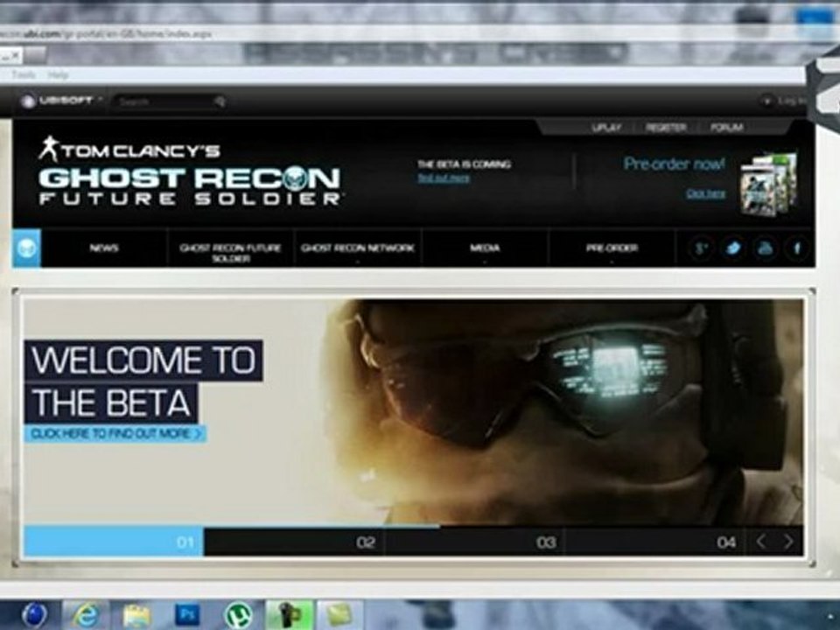Open the Ubisoft logo dropdown

coord(60,101)
